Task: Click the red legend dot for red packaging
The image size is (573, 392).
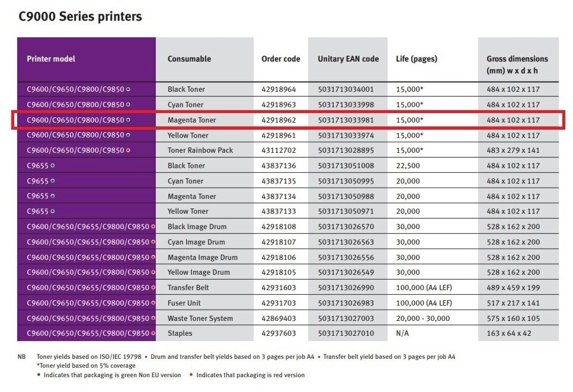Action: pos(191,375)
